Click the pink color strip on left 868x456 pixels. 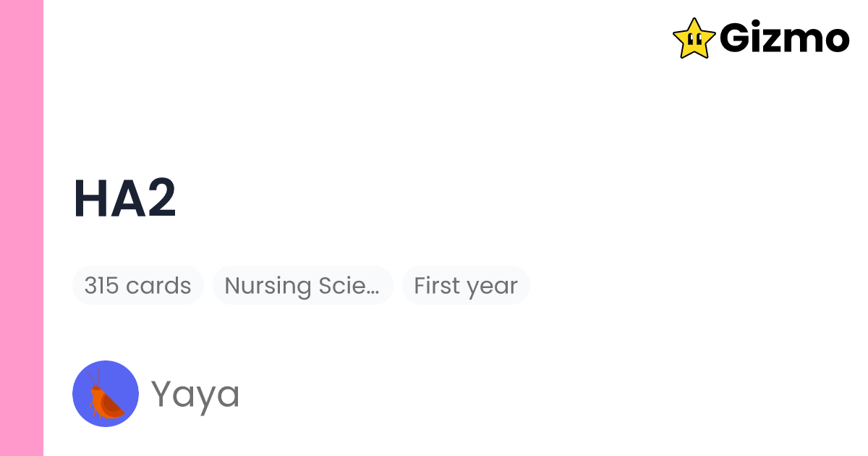tap(22, 228)
